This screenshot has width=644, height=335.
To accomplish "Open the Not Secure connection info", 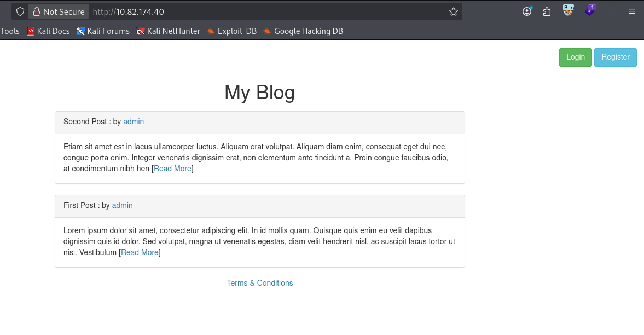I will [59, 11].
